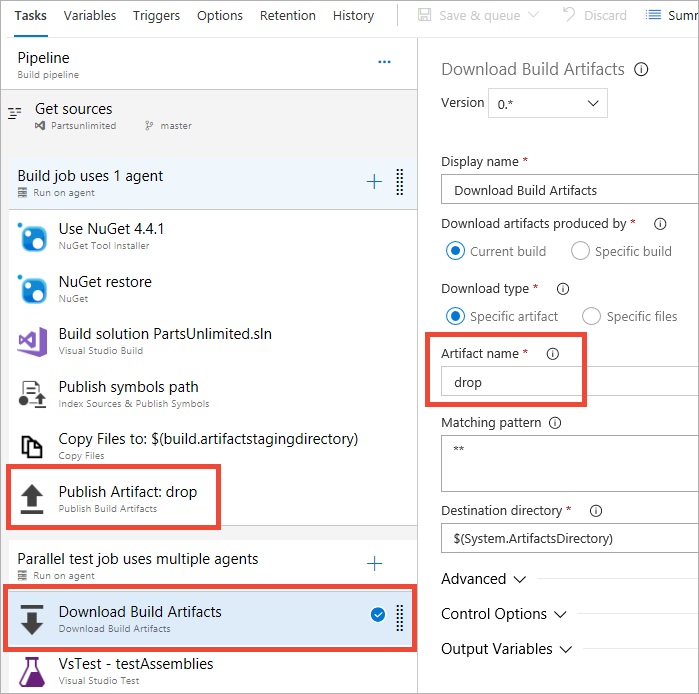Open the Version dropdown
Viewport: 699px width, 694px height.
click(x=547, y=103)
